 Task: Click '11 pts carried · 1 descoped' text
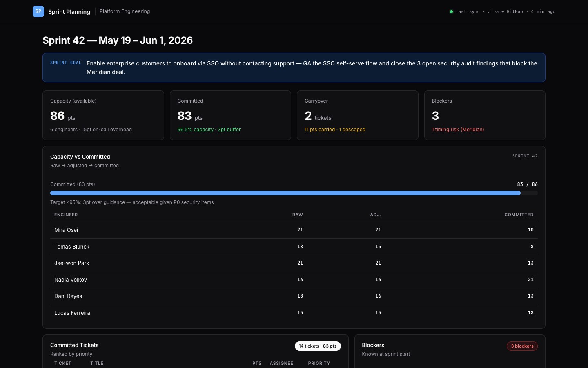[x=335, y=130]
